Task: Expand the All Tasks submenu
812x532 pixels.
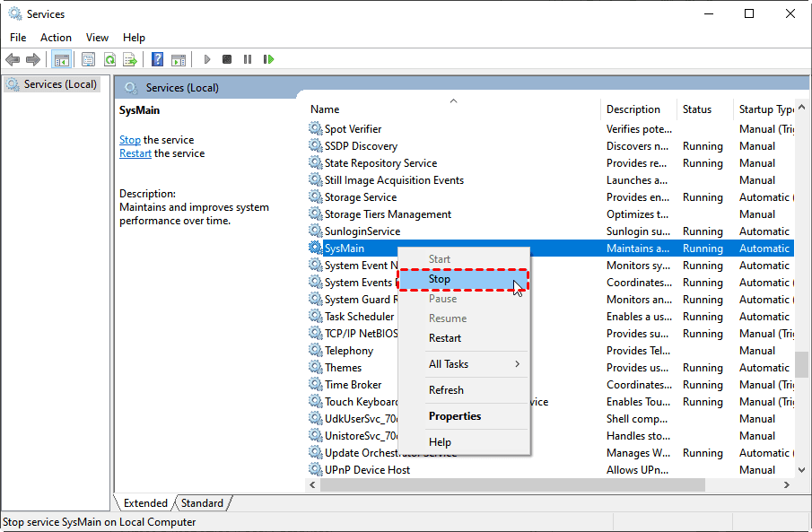Action: coord(449,363)
